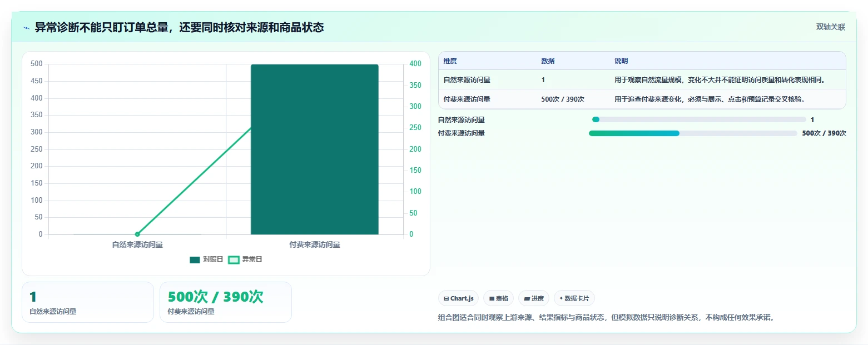Click the 付费来源访问量 progress bar
The width and height of the screenshot is (868, 345).
pyautogui.click(x=693, y=133)
